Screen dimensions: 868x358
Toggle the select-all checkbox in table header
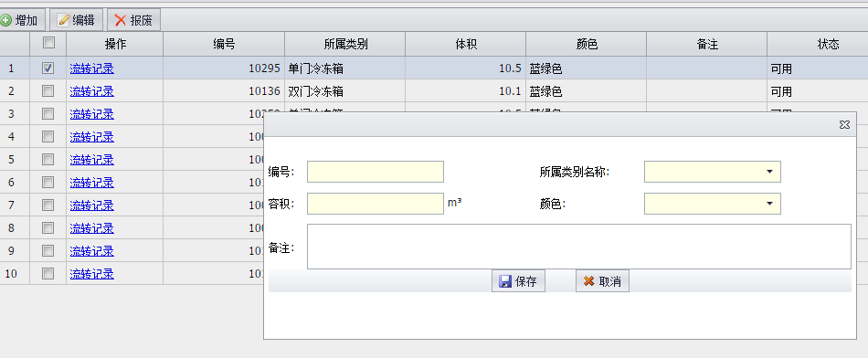coord(48,42)
